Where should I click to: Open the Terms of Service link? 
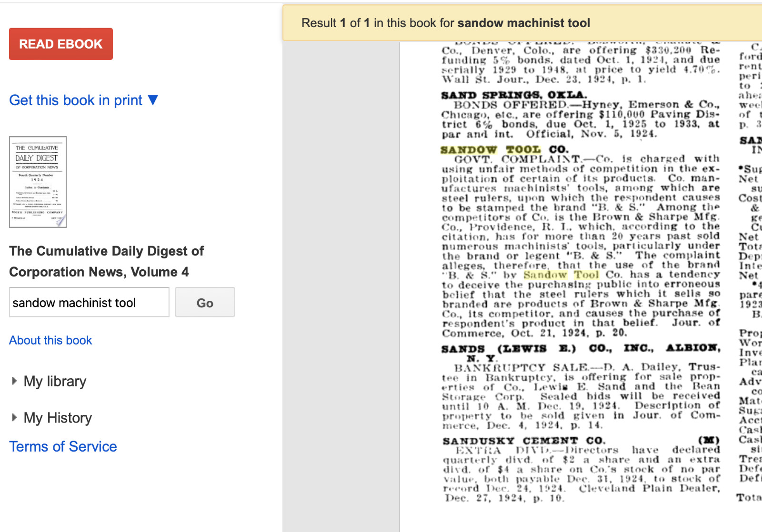[63, 446]
